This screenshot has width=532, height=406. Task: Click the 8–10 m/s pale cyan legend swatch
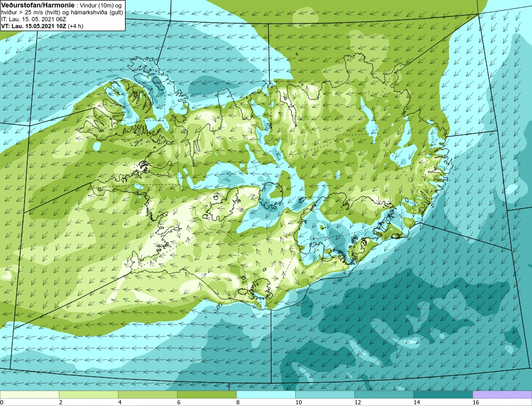[265, 395]
